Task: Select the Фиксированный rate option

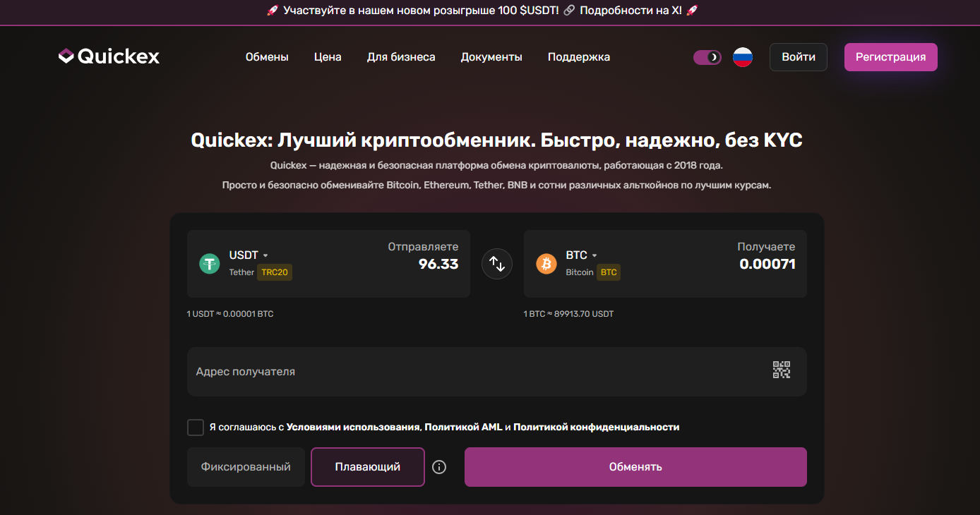Action: tap(246, 467)
